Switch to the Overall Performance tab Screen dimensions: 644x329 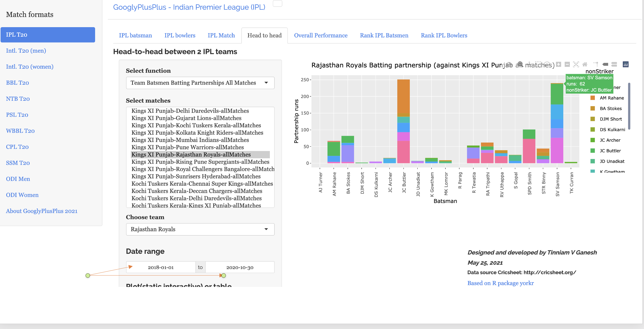pyautogui.click(x=321, y=36)
